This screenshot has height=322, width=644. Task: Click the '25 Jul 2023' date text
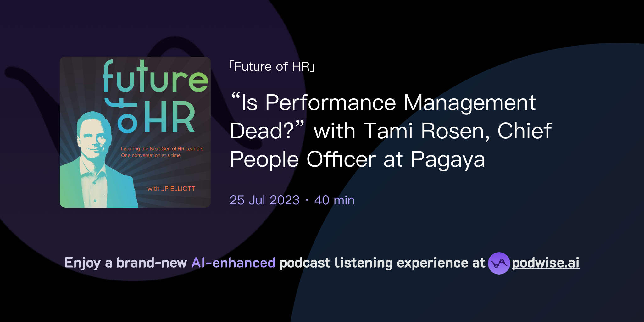pos(264,200)
